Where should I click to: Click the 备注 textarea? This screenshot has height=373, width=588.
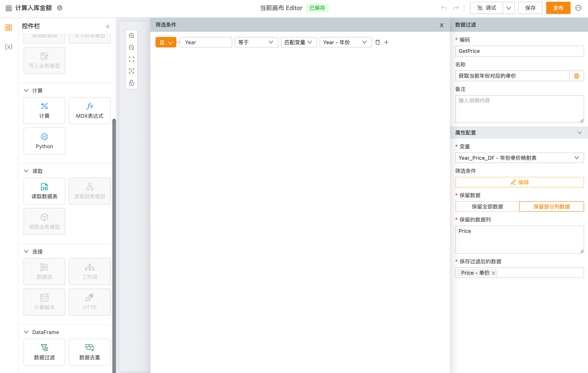tap(519, 109)
